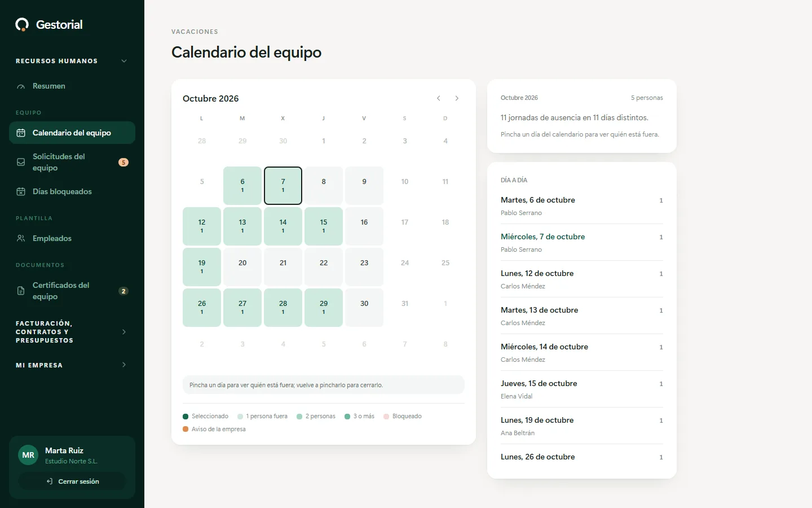Image resolution: width=812 pixels, height=508 pixels.
Task: Open the Lunes, 19 de octubre entry
Action: tap(582, 426)
